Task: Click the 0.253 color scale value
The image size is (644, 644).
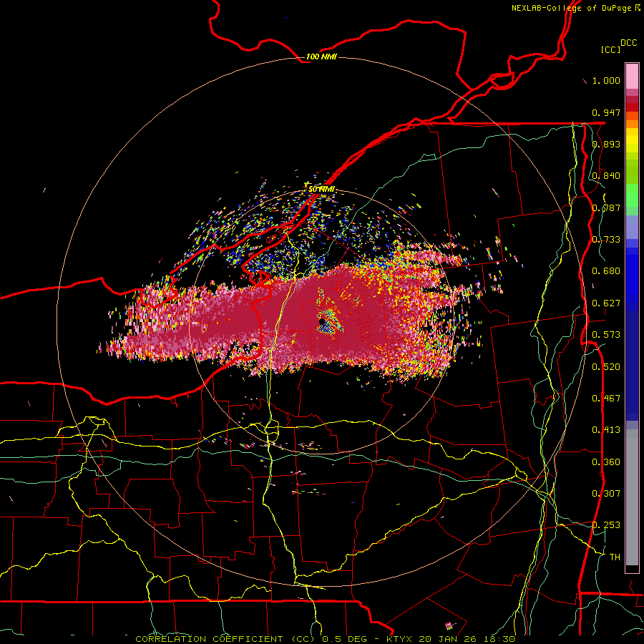Action: [x=606, y=525]
